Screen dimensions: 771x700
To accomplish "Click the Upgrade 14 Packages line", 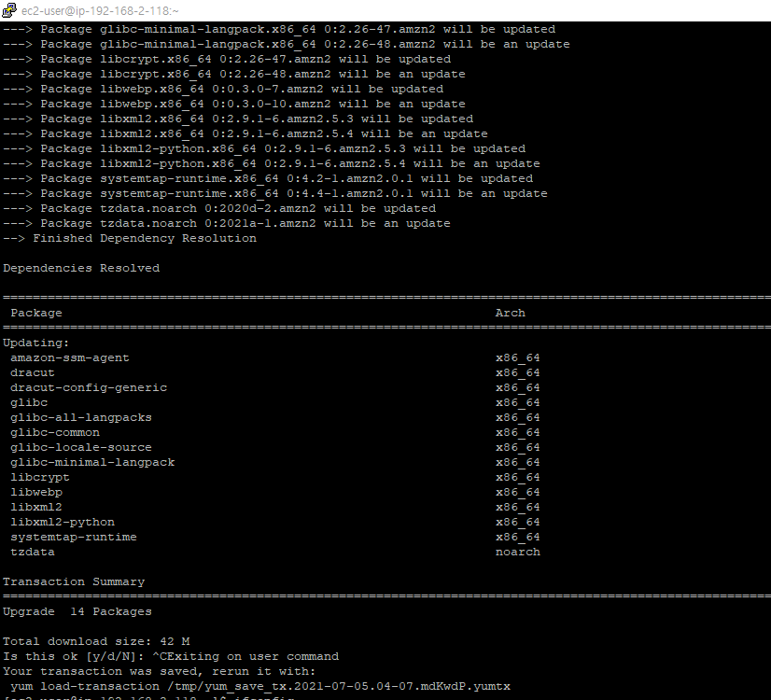I will click(77, 611).
